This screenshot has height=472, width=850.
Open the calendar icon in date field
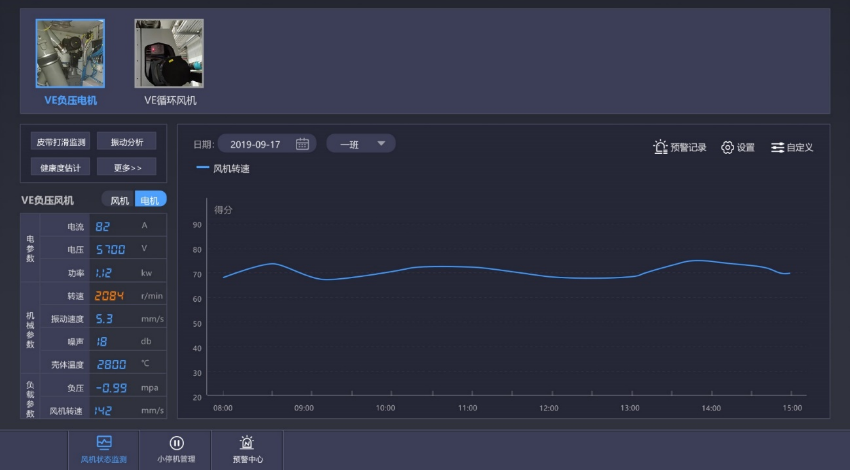(302, 144)
